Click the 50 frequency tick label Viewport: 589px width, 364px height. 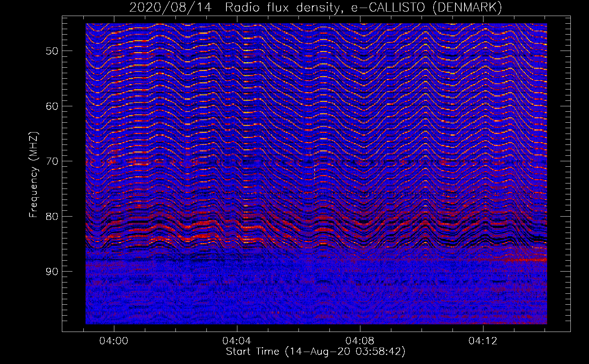pyautogui.click(x=52, y=51)
